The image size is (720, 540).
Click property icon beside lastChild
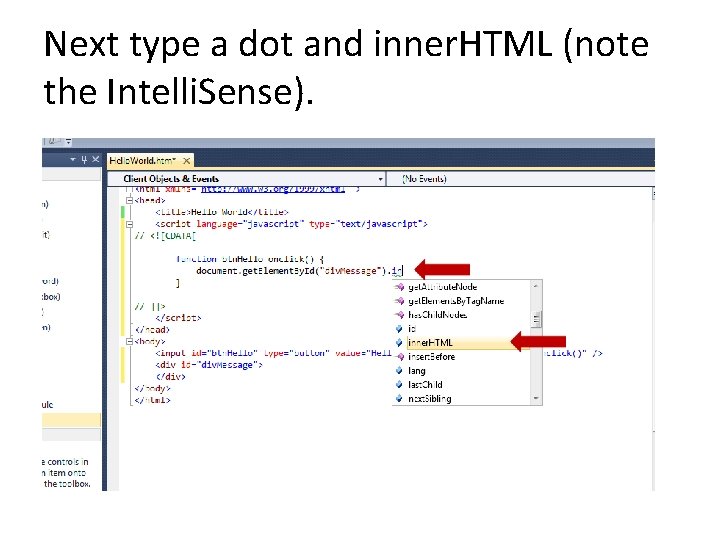click(399, 385)
